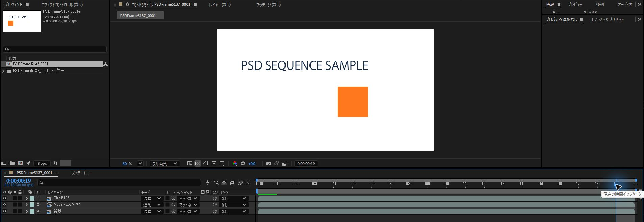Screen dimensions: 644x222
Task: Open the composition mini-flowchart in the timeline
Action: pos(216,183)
